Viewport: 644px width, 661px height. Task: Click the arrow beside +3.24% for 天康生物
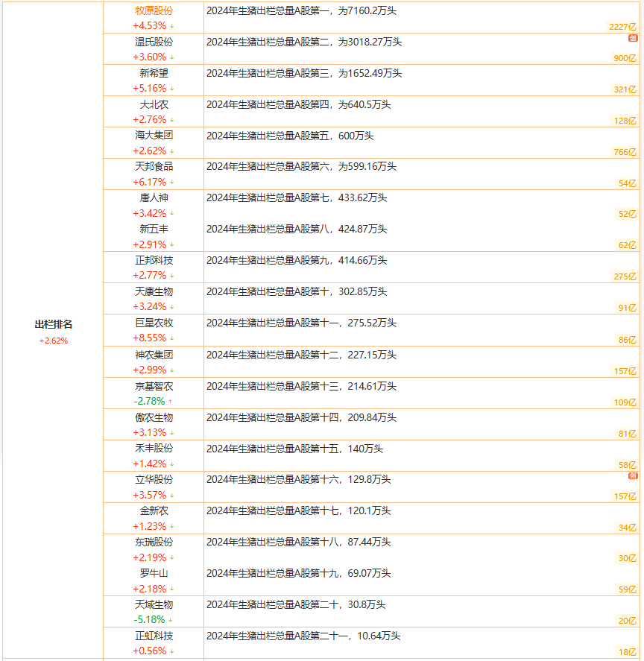pyautogui.click(x=171, y=307)
